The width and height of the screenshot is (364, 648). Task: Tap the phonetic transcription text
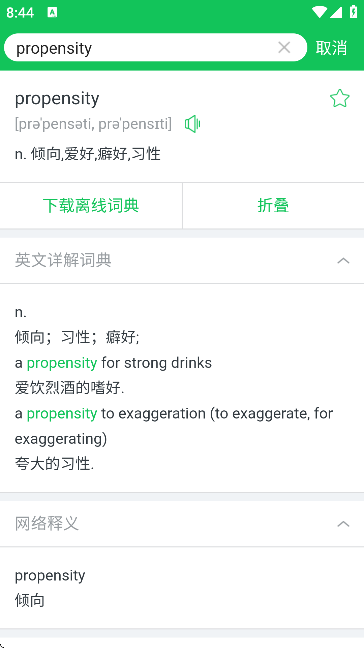93,124
